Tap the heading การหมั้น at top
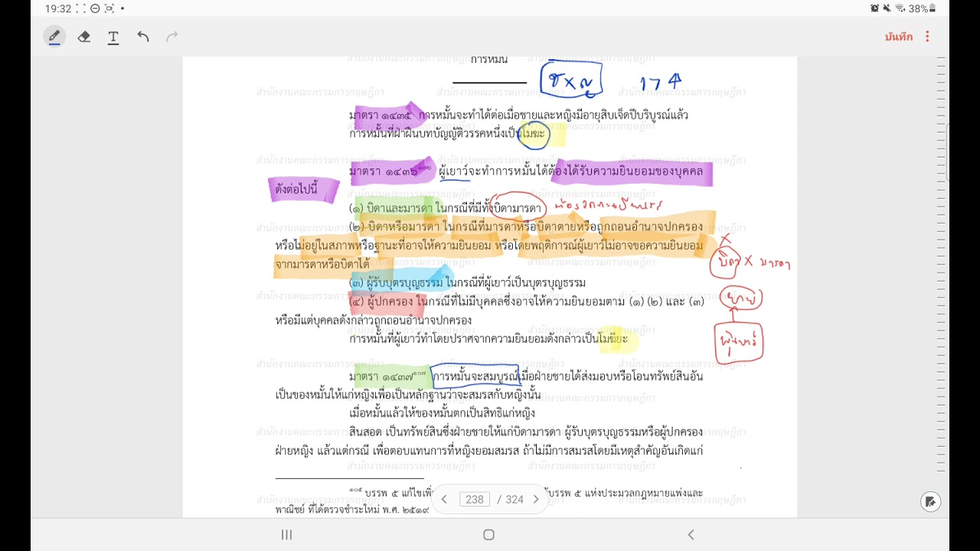980x551 pixels. (489, 59)
